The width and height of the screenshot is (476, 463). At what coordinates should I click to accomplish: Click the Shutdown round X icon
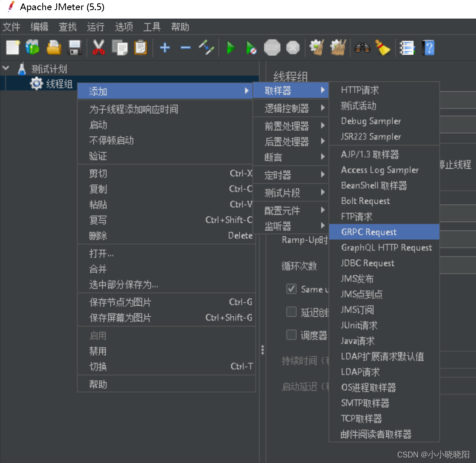tap(293, 48)
